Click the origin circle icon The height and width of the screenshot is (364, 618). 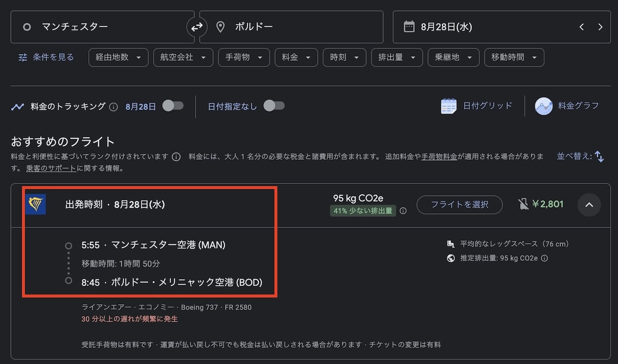coord(27,27)
